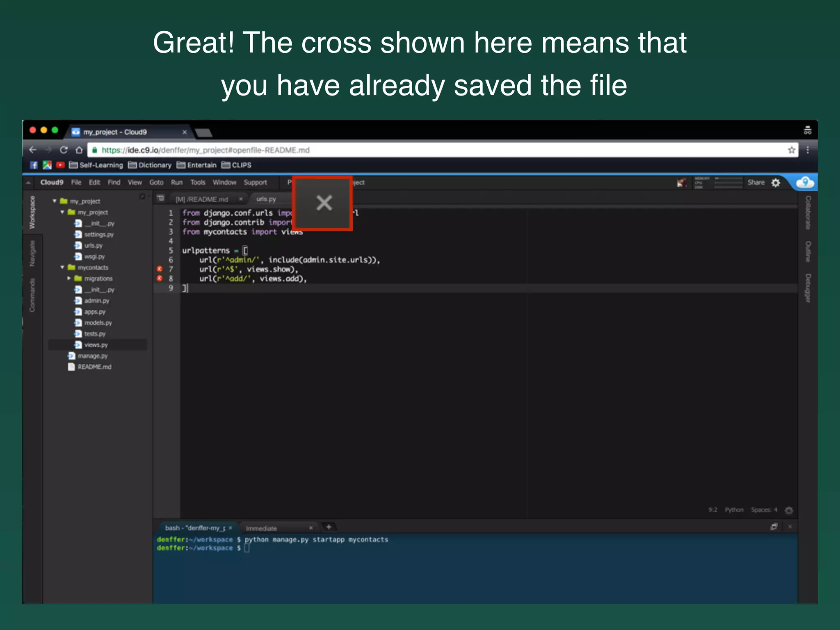
Task: Collapse the mycontacts folder
Action: 62,267
